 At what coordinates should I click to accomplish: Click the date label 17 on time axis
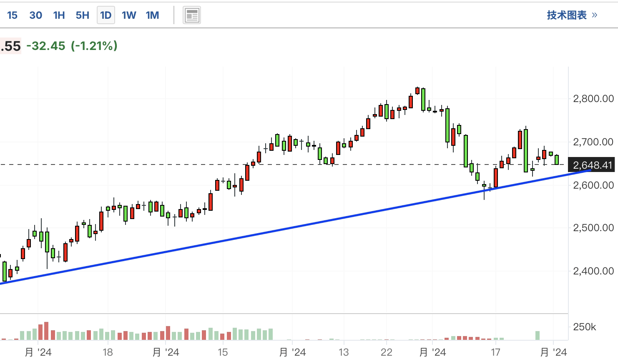pos(495,352)
